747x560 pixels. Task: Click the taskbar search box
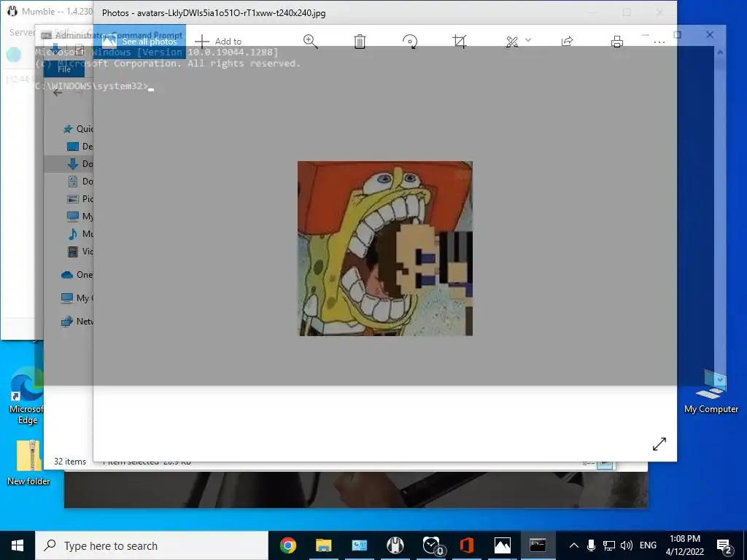[152, 545]
